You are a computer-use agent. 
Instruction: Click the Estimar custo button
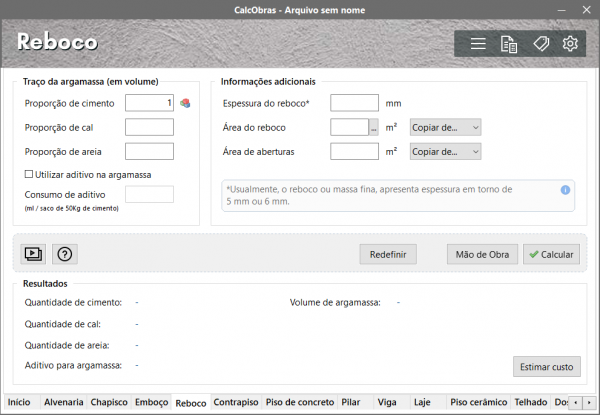pyautogui.click(x=546, y=367)
